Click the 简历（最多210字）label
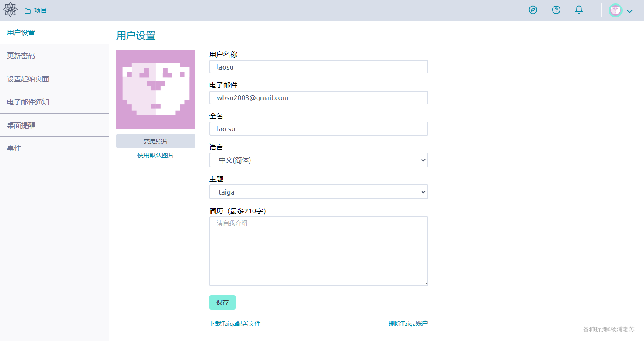 pos(238,211)
